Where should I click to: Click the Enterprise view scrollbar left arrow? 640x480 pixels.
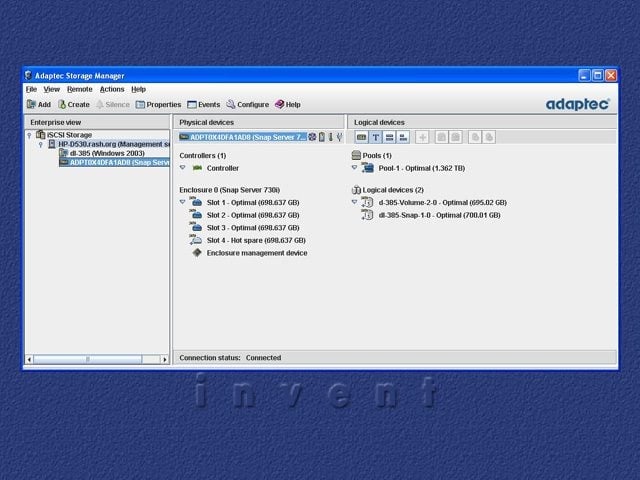tap(29, 359)
